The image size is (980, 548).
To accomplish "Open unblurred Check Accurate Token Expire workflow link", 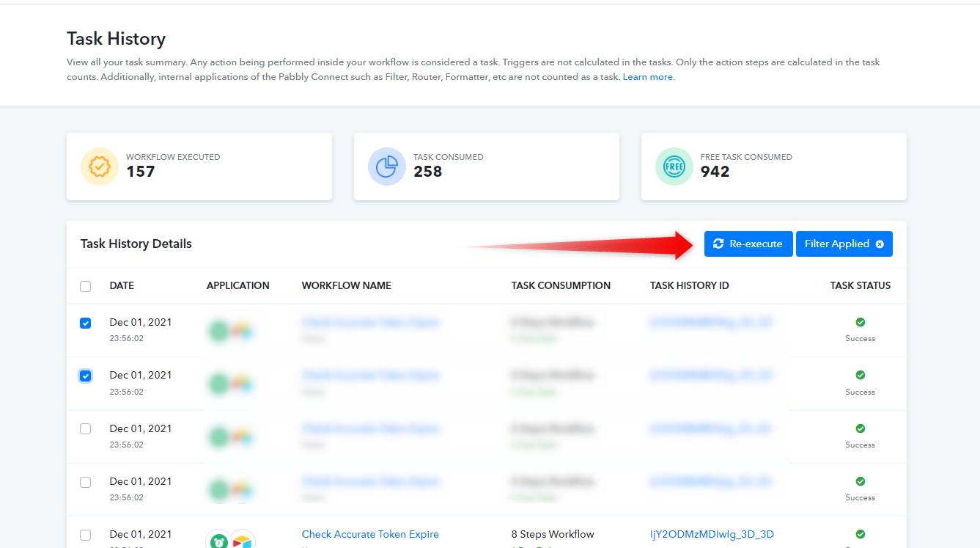I will pos(370,534).
